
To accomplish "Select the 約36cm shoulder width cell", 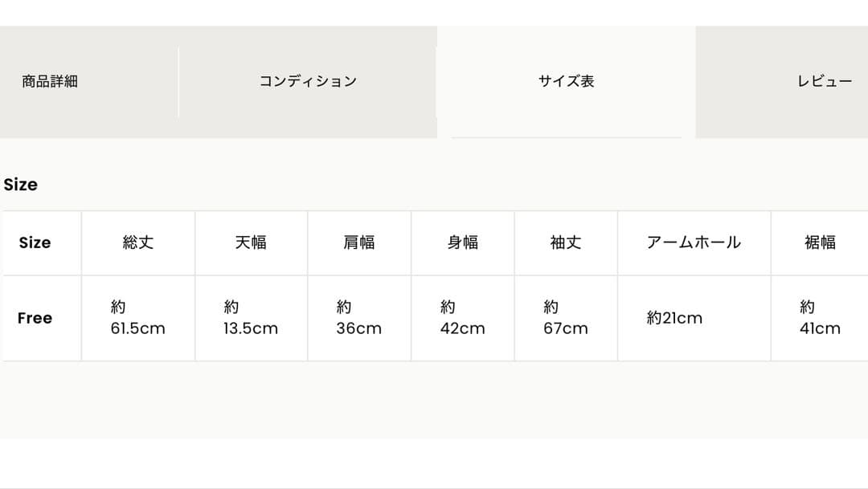I will 358,317.
